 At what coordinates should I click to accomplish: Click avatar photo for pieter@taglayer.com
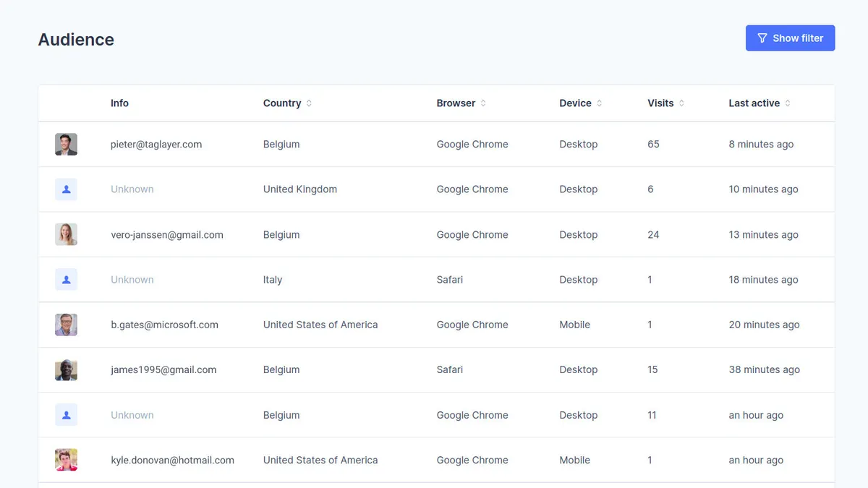point(66,145)
